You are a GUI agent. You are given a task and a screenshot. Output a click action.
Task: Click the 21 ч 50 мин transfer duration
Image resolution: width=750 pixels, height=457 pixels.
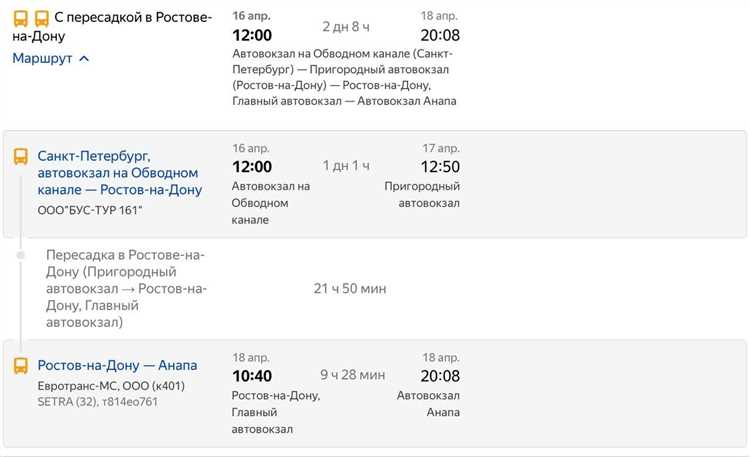[x=350, y=289]
